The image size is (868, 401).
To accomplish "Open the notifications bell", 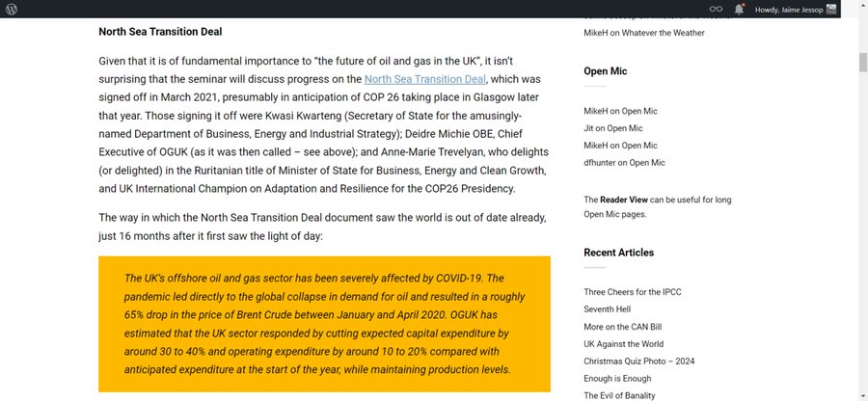I will tap(739, 9).
